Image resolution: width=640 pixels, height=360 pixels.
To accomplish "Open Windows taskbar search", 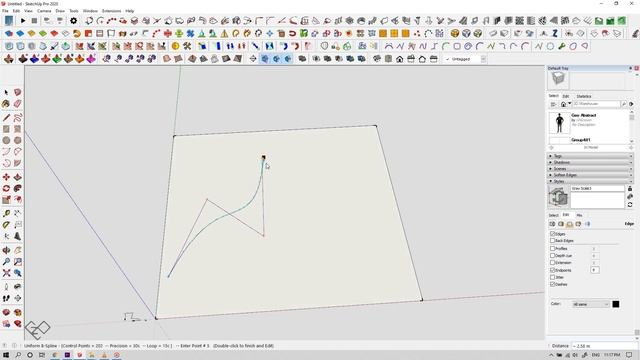I will [18, 355].
